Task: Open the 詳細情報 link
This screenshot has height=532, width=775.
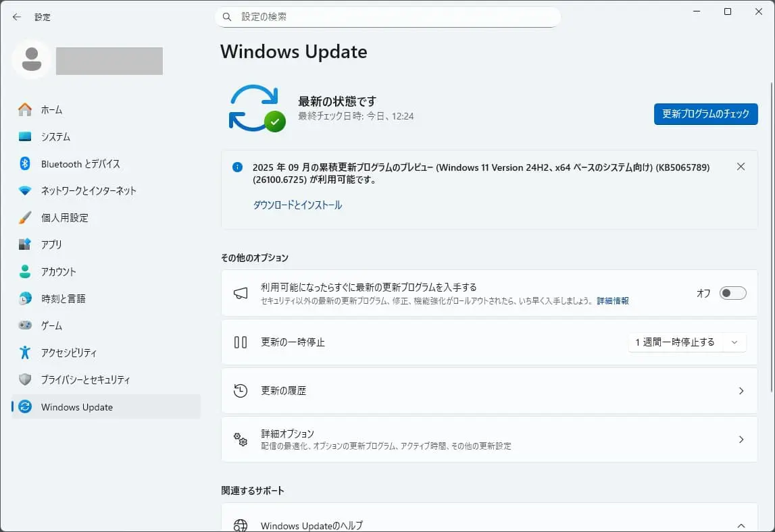Action: pos(612,301)
